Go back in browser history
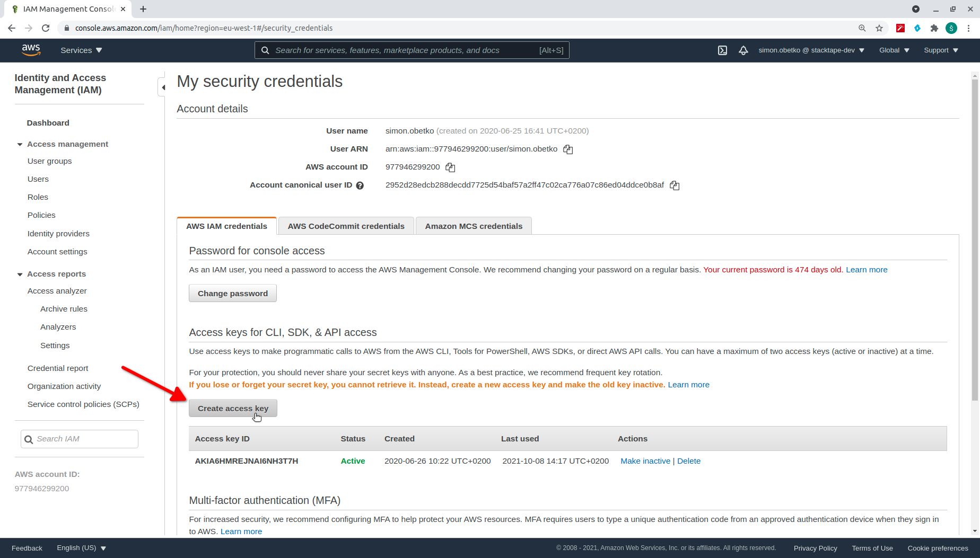Image resolution: width=980 pixels, height=558 pixels. (12, 28)
